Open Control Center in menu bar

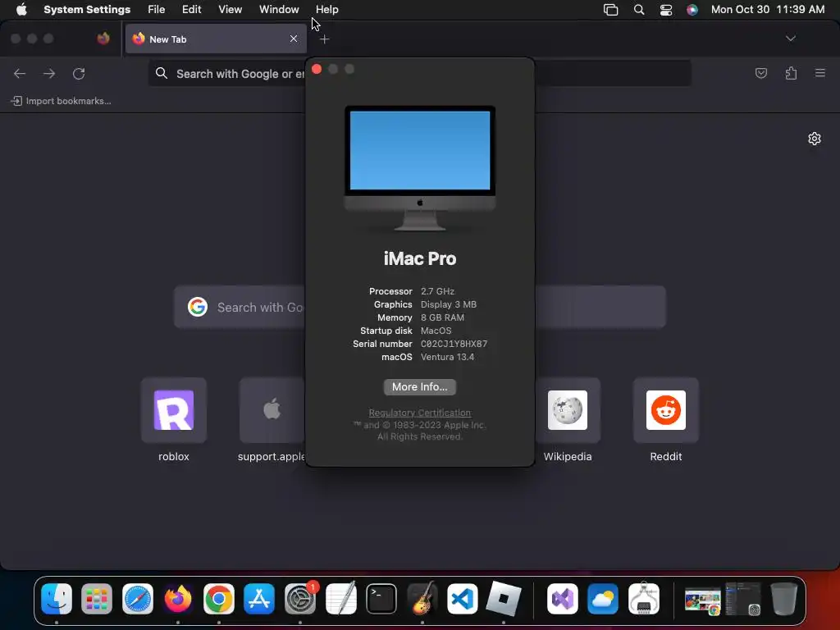pos(666,10)
